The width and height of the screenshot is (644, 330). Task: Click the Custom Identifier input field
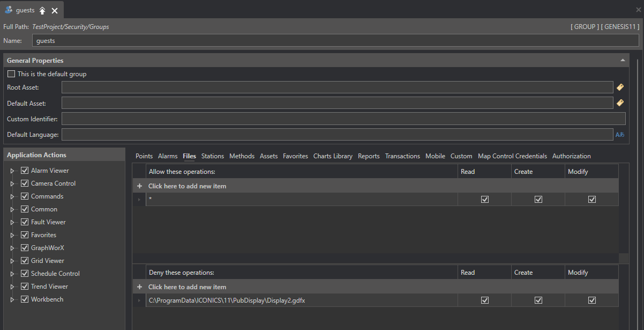[x=343, y=119]
